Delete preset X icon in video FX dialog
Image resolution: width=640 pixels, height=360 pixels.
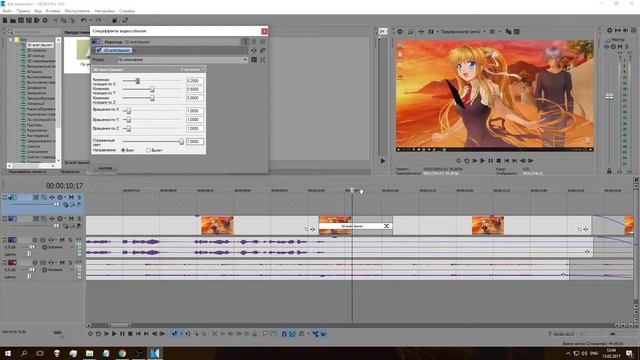262,60
